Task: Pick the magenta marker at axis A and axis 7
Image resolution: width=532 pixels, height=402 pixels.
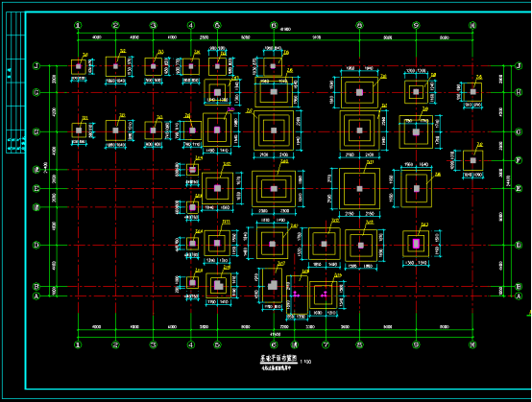Action: (x=325, y=295)
